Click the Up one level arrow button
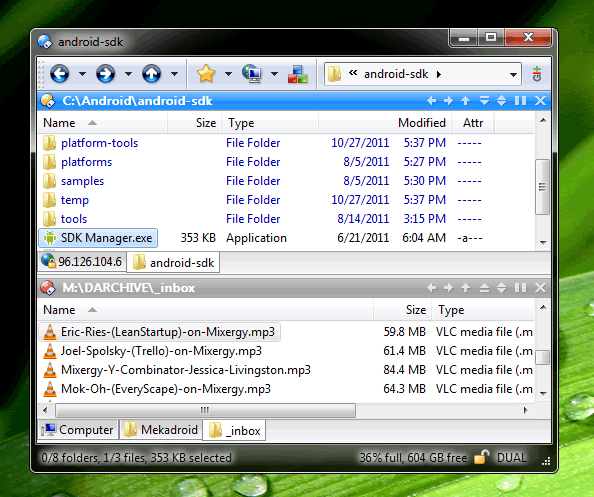Image resolution: width=594 pixels, height=497 pixels. click(x=152, y=73)
